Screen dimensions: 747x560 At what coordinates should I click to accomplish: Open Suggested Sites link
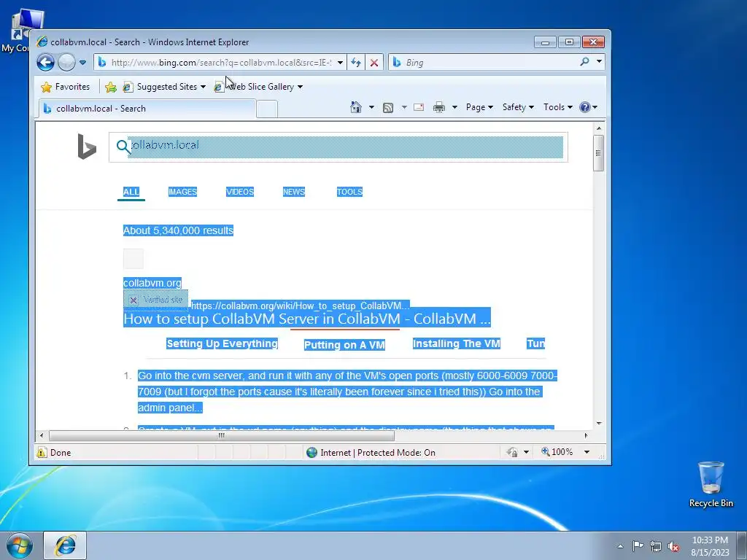tap(164, 87)
